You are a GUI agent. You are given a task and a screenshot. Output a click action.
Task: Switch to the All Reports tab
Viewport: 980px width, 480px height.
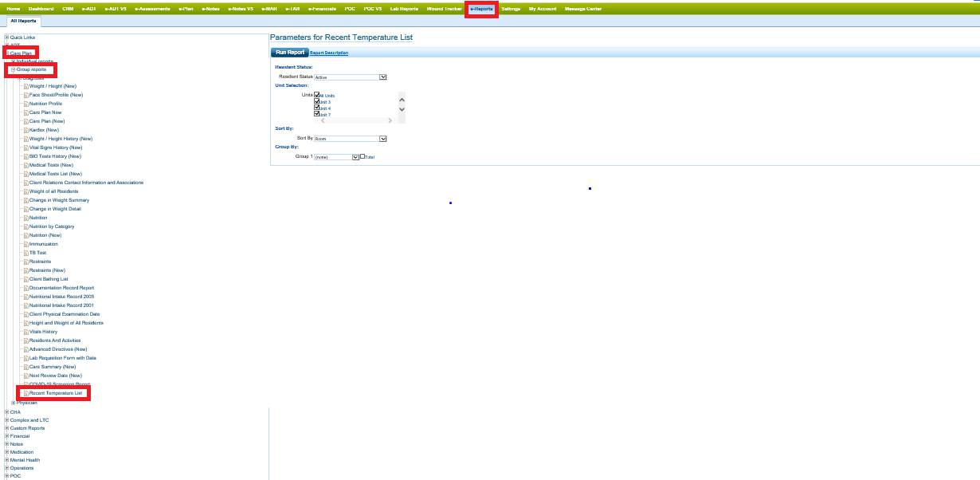pos(23,21)
